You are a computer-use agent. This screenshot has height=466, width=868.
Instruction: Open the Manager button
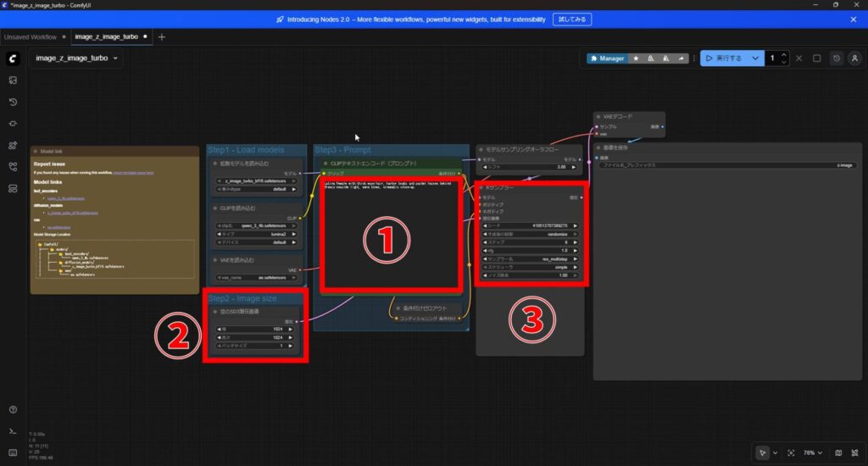(608, 58)
